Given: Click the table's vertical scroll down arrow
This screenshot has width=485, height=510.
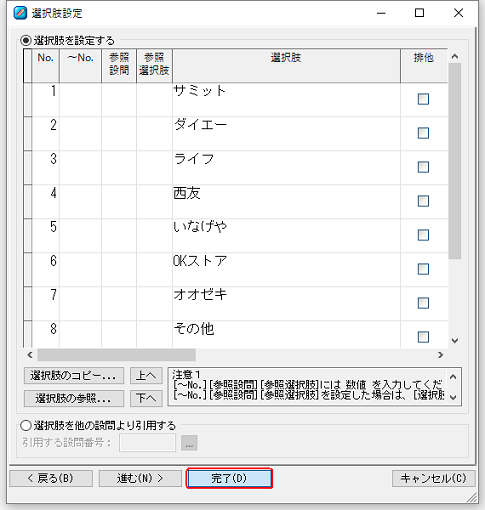Looking at the screenshot, I should 455,340.
